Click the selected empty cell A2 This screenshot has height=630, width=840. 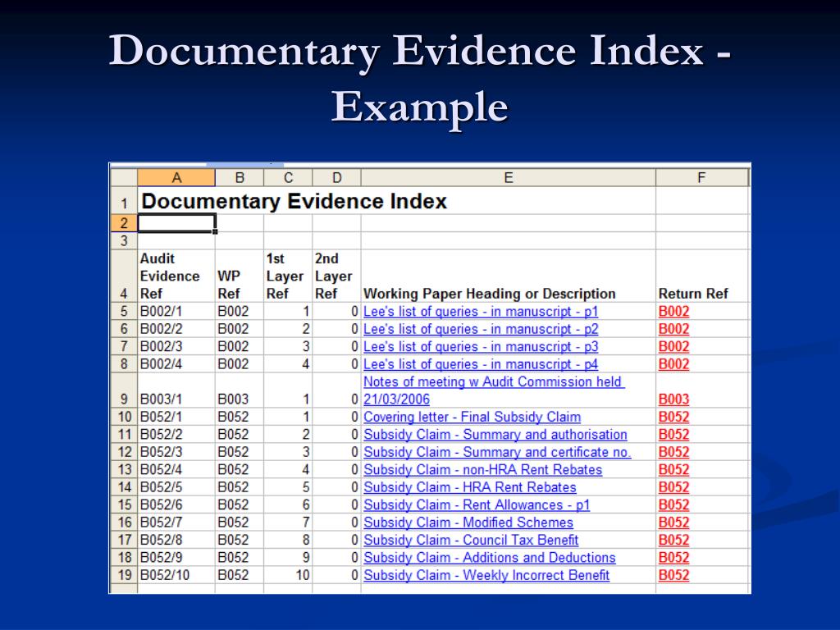pos(176,223)
